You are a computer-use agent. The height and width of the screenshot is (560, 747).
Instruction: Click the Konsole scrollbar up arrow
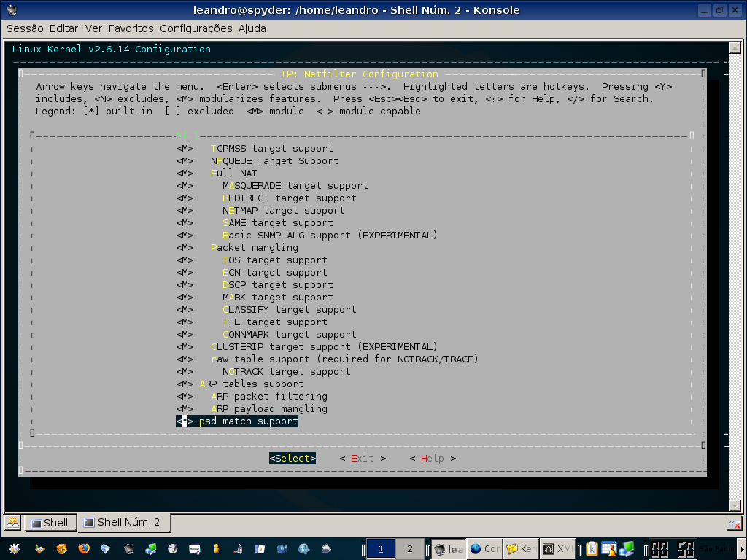(735, 47)
